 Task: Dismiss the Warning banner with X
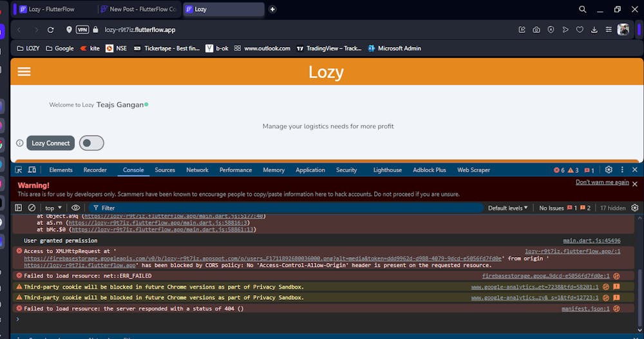tap(635, 184)
